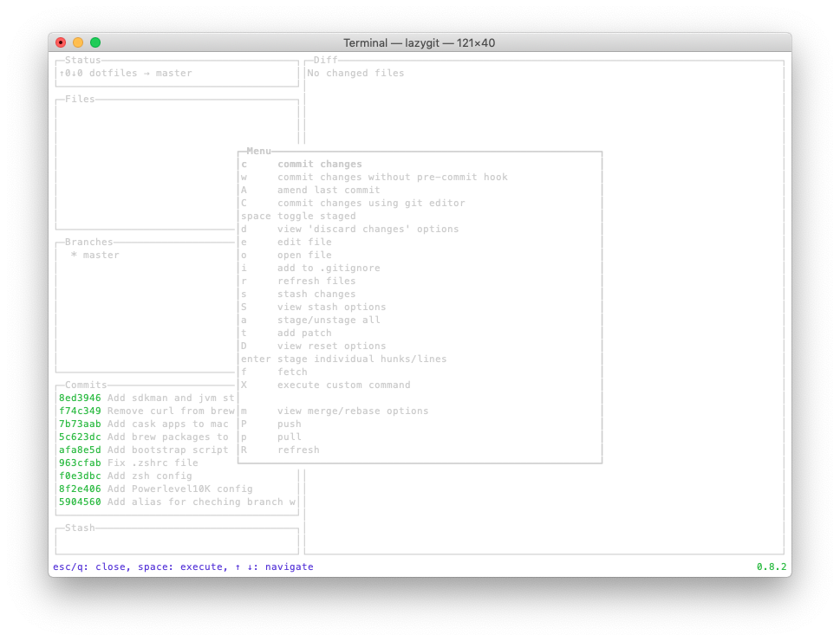Choose 'commit changes without pre-commit hook'

(x=420, y=177)
